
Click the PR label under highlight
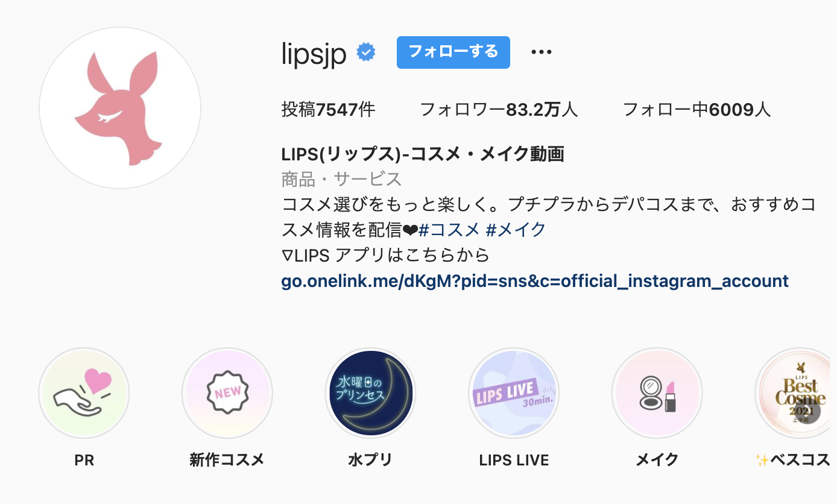(84, 461)
